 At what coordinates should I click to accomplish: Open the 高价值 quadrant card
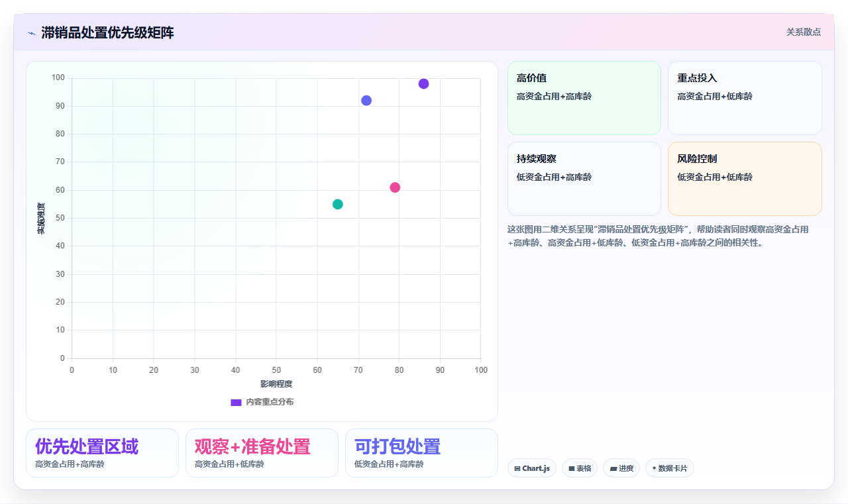click(584, 98)
